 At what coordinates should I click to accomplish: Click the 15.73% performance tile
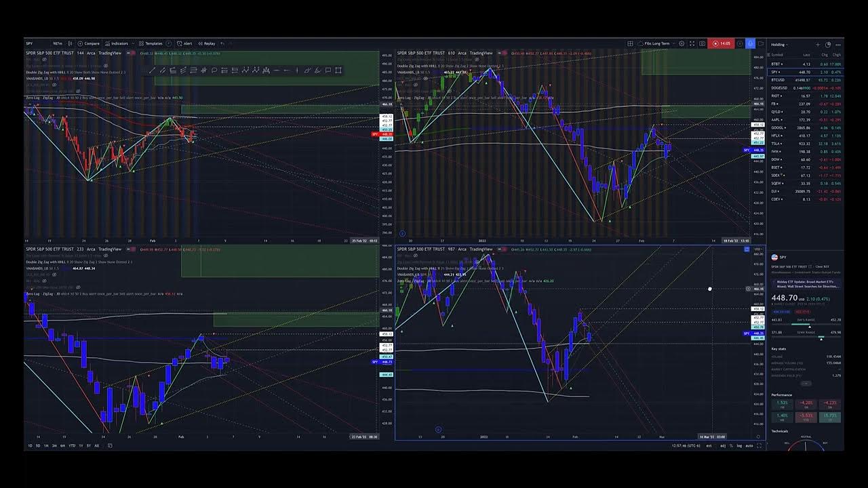pos(830,418)
